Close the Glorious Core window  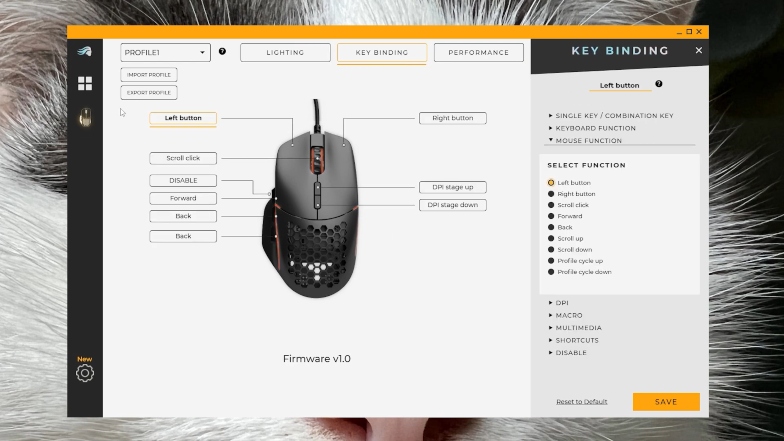coord(699,32)
